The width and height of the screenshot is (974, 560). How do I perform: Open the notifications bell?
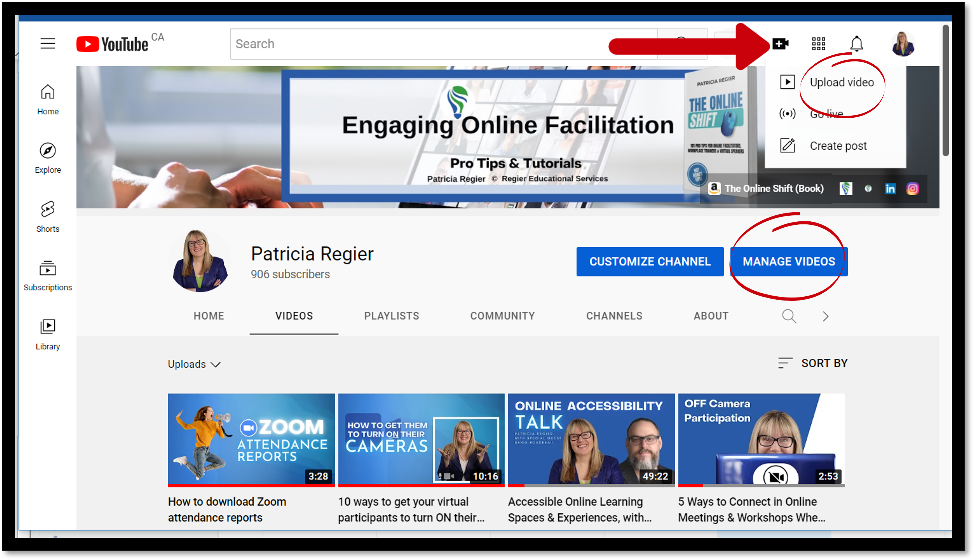pyautogui.click(x=857, y=44)
